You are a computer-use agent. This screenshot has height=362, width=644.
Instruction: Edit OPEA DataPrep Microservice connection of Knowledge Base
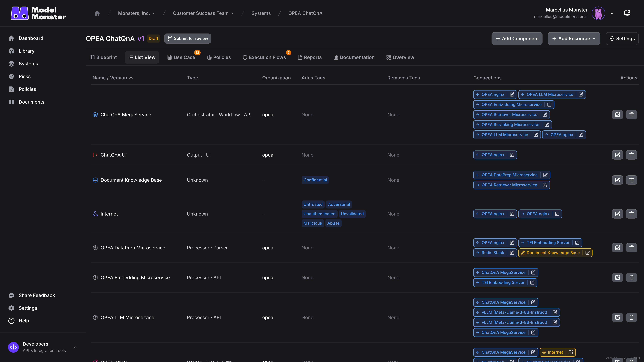coord(545,175)
